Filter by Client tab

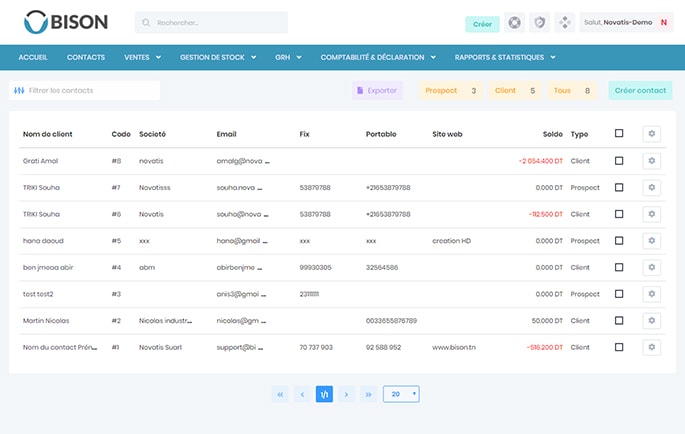click(x=515, y=90)
